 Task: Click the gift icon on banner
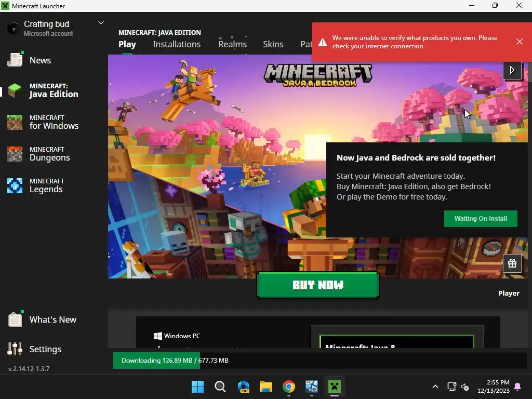(512, 263)
